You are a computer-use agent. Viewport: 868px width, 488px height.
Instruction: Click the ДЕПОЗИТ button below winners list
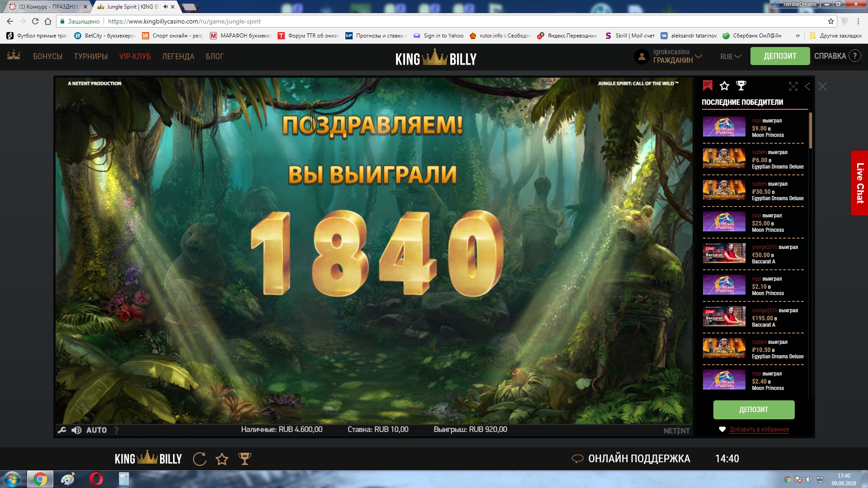click(x=754, y=409)
